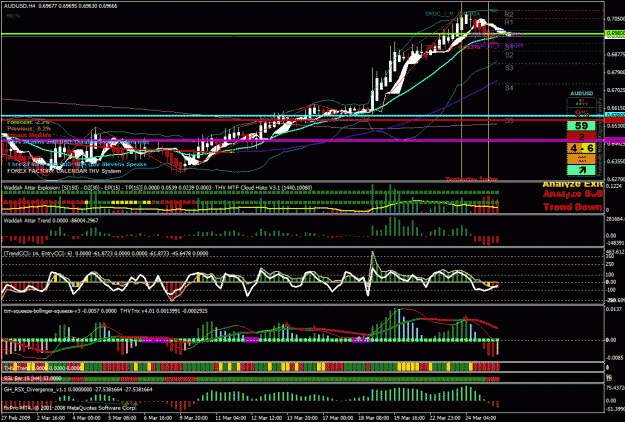Click the orange wave-symbol box in AUDUSD dashboard

pos(581,159)
